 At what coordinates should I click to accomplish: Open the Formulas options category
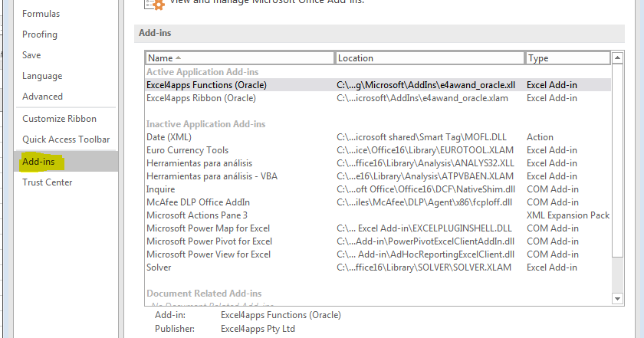[x=41, y=14]
